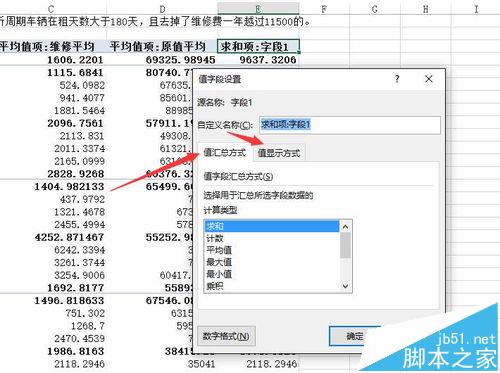Screen dimensions: 500x373
Task: Click cell with value 2470.4539
Action: click(53, 338)
